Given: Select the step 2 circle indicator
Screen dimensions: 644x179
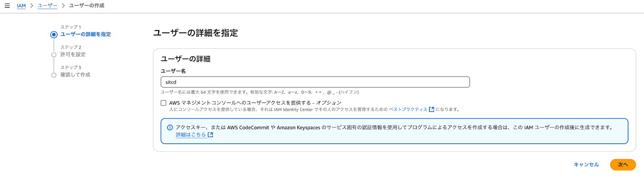Looking at the screenshot, I should (54, 55).
